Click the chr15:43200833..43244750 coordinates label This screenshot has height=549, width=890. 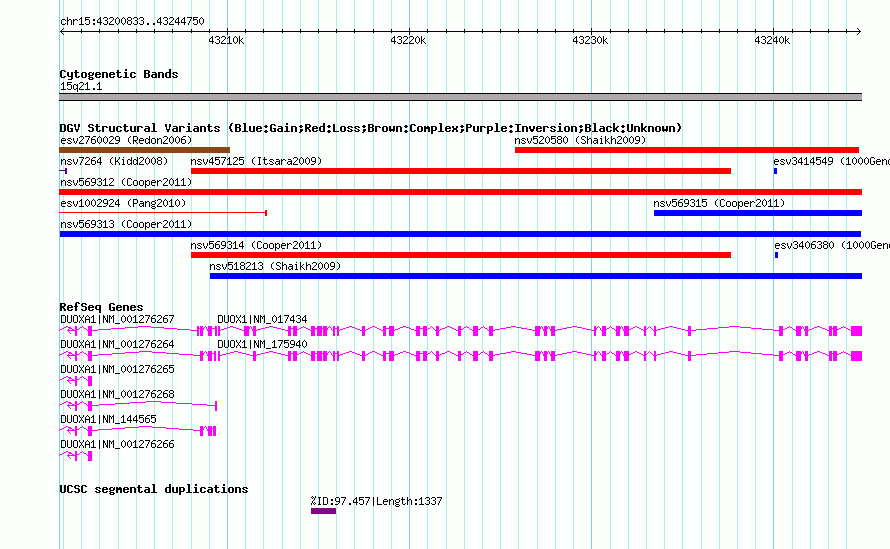pos(132,21)
